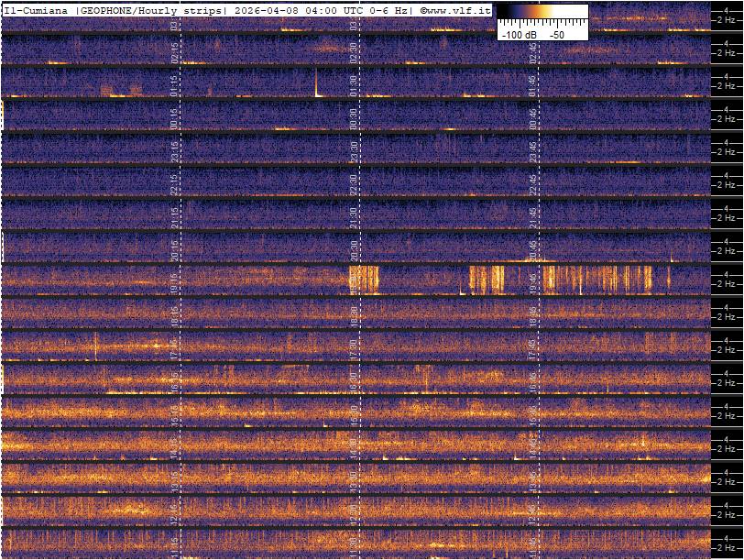Click the -50 label on the color legend

[x=556, y=34]
